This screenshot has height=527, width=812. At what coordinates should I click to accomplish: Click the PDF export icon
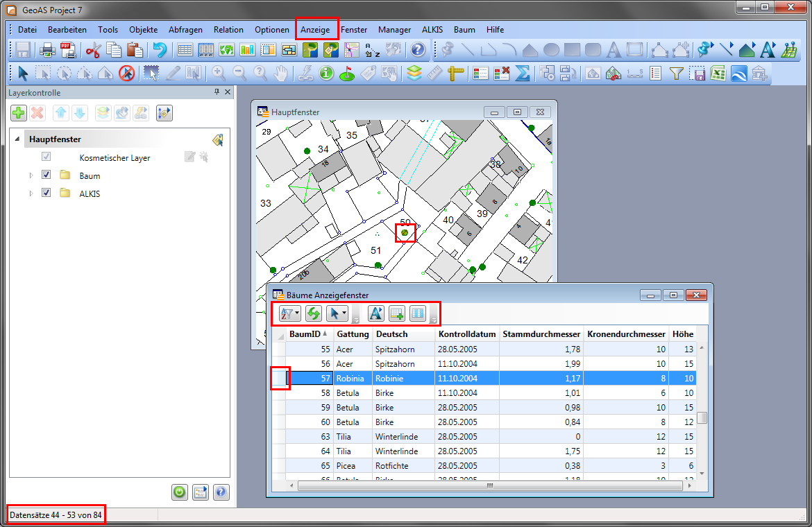pos(68,50)
